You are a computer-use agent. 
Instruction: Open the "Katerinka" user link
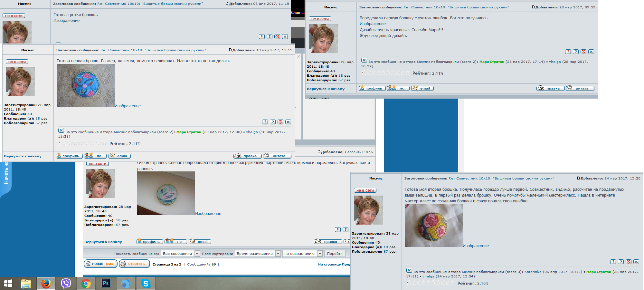[x=533, y=272]
